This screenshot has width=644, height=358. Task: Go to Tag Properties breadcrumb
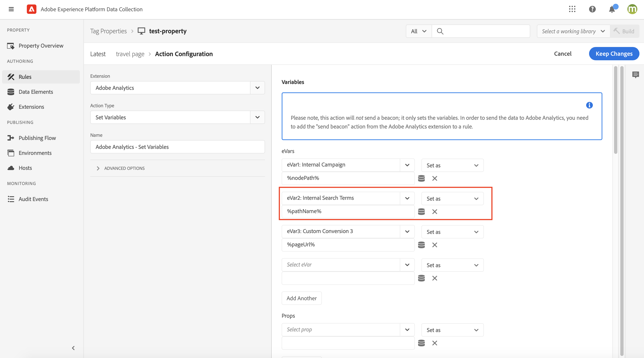pyautogui.click(x=108, y=31)
